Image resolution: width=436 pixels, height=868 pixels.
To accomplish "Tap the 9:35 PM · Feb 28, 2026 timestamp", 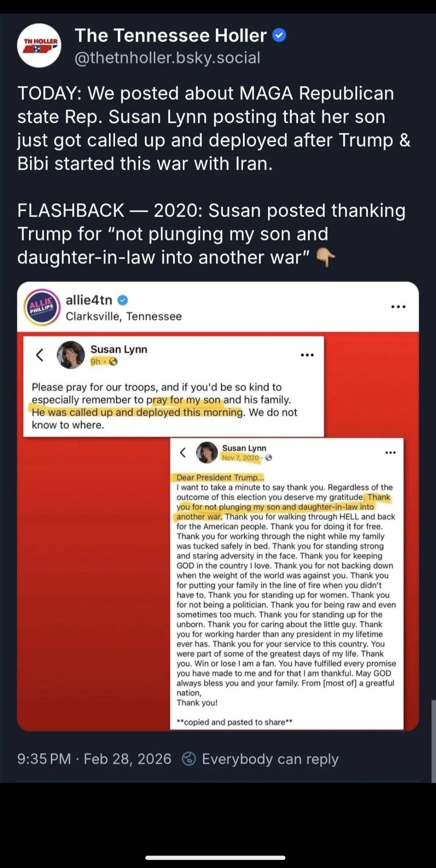I will 94,759.
